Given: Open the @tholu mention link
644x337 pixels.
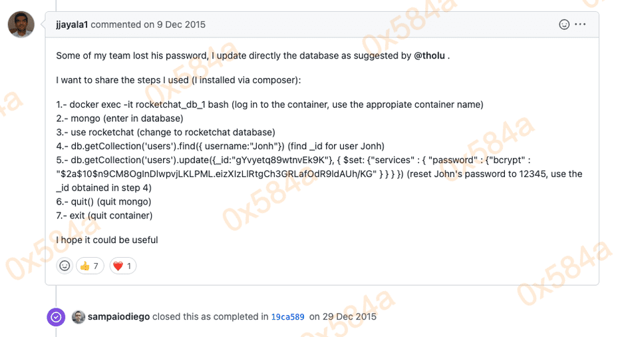Looking at the screenshot, I should pyautogui.click(x=430, y=56).
